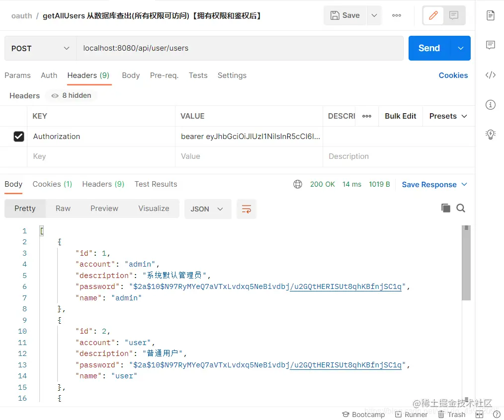Open the Pre-req. tab
The width and height of the screenshot is (504, 420).
(164, 75)
